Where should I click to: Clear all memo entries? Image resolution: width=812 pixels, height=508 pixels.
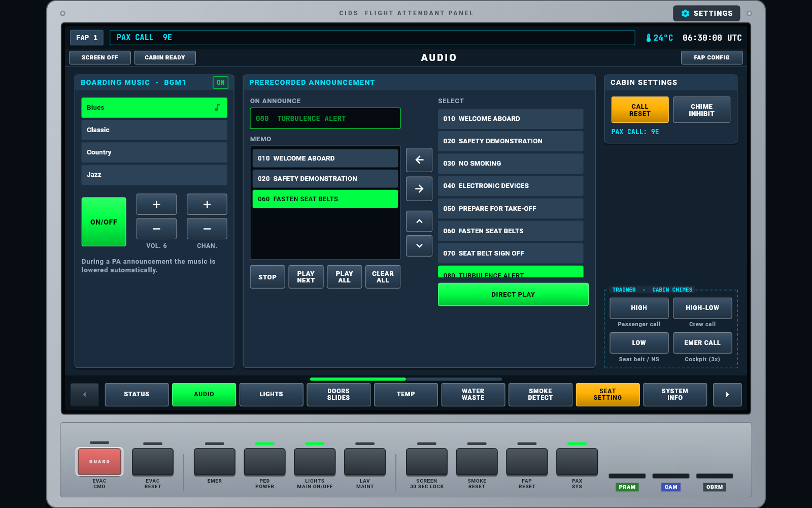pos(383,277)
